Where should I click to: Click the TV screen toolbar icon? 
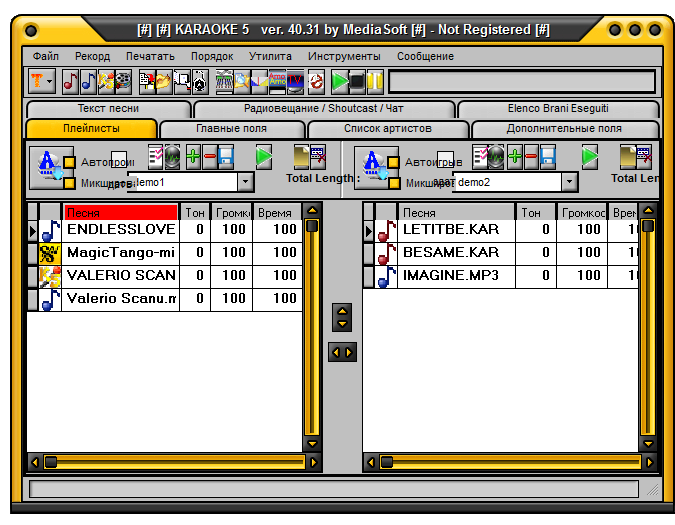pos(295,81)
